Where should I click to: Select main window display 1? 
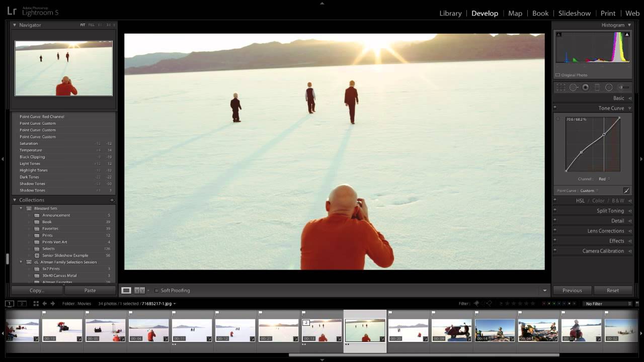[x=10, y=304]
